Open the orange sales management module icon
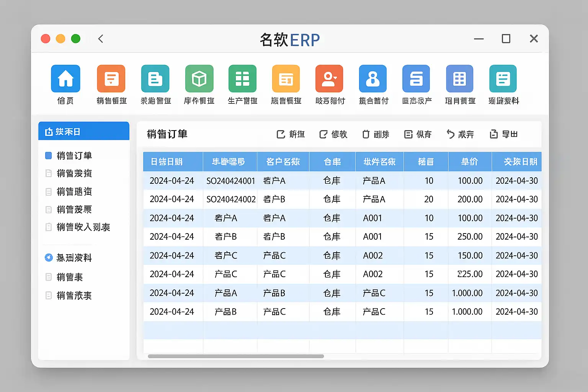588x392 pixels. pyautogui.click(x=111, y=79)
